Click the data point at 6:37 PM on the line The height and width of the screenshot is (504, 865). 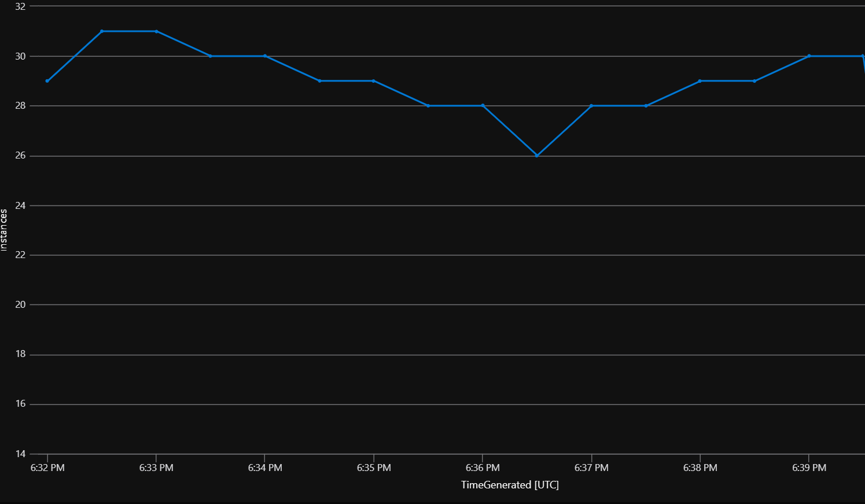tap(591, 106)
